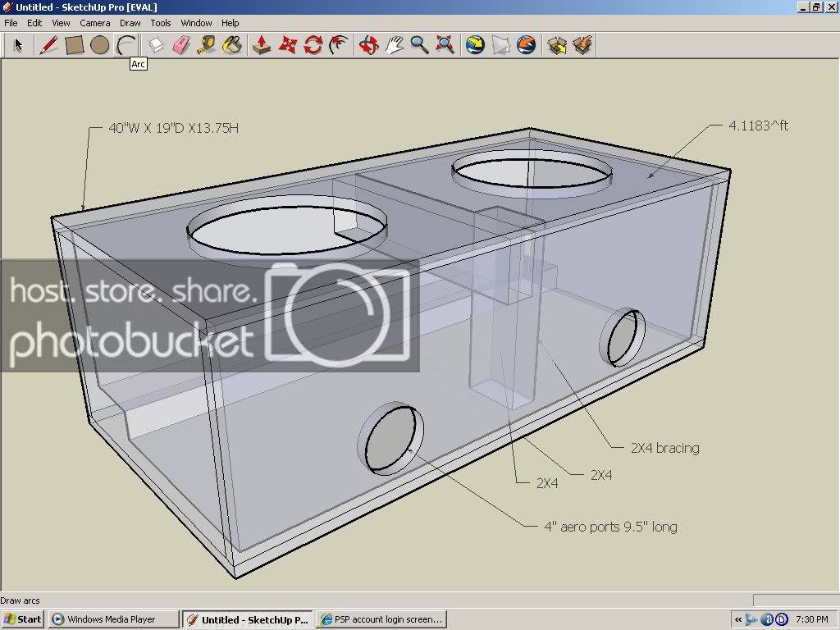Image resolution: width=840 pixels, height=630 pixels.
Task: Open the Help menu
Action: click(x=231, y=22)
